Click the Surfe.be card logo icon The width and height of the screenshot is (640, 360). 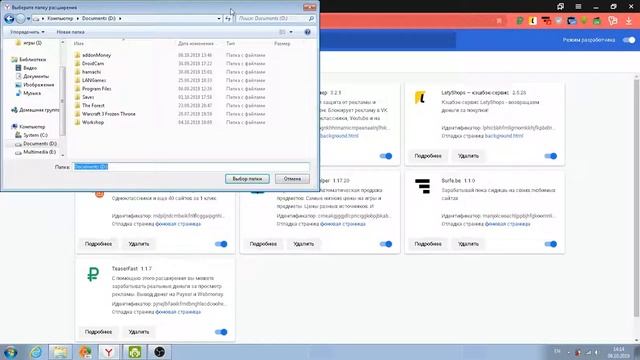[422, 186]
